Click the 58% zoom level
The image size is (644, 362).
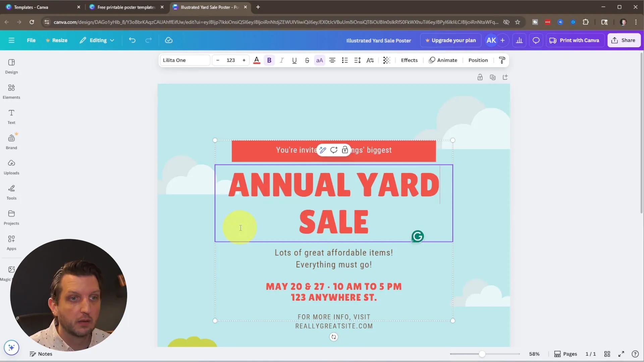coord(534,354)
